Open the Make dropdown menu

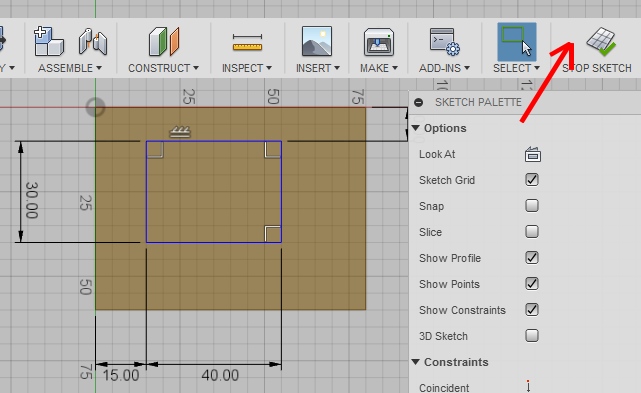coord(379,68)
